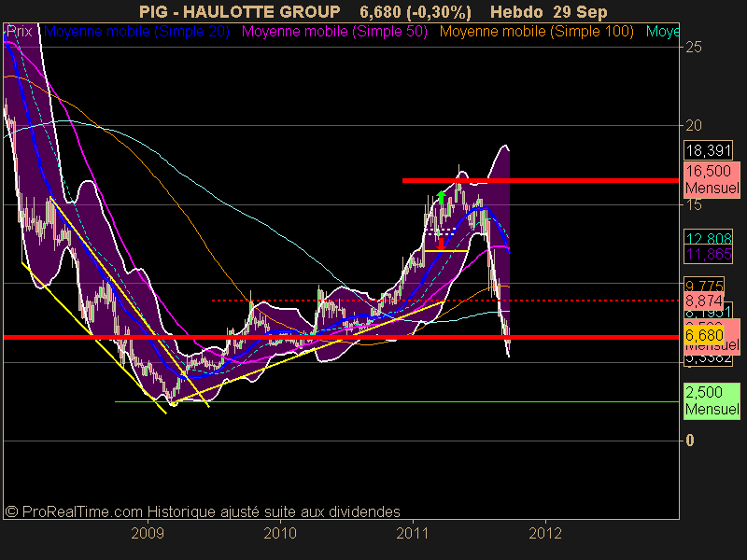Click the 2012 label on time axis

(x=545, y=533)
